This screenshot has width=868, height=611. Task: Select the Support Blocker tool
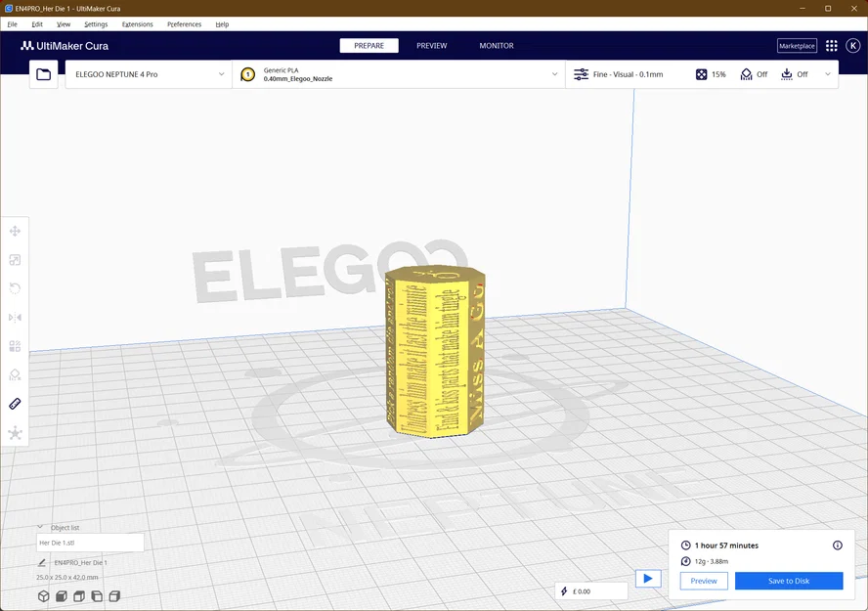point(15,374)
